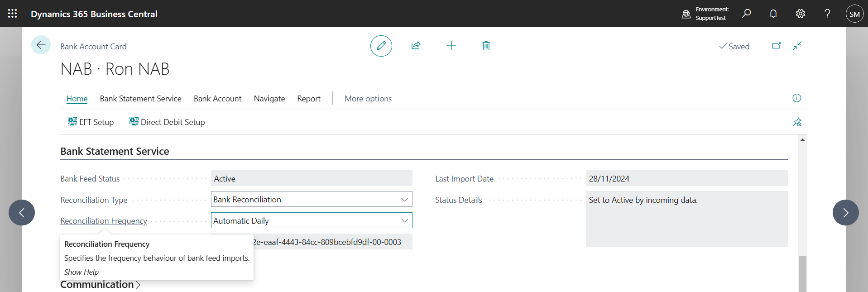Screen dimensions: 868x292
Task: Open the help question mark
Action: [x=827, y=14]
